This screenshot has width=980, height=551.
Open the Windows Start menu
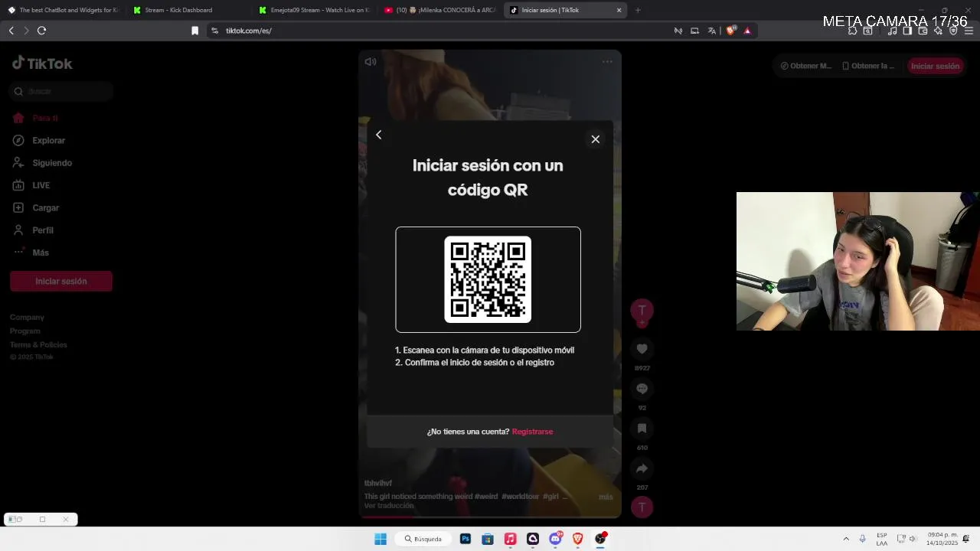coord(381,539)
